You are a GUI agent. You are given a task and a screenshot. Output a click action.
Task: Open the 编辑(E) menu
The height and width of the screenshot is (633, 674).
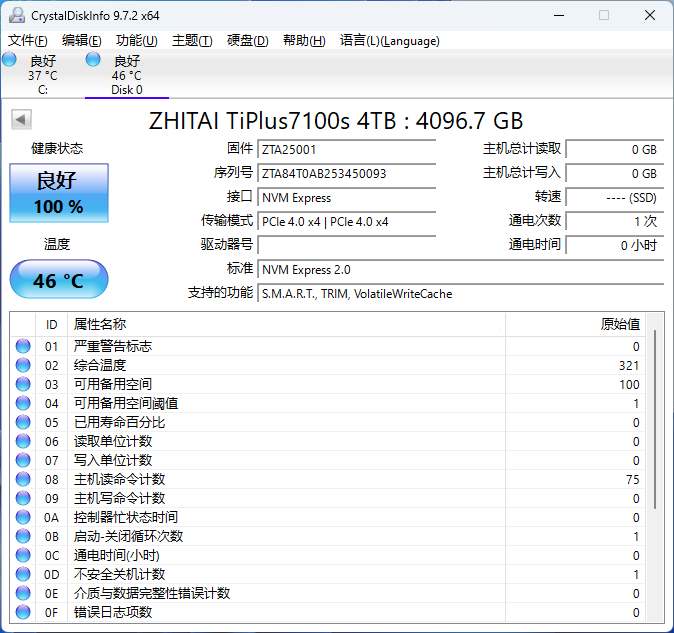pyautogui.click(x=82, y=41)
